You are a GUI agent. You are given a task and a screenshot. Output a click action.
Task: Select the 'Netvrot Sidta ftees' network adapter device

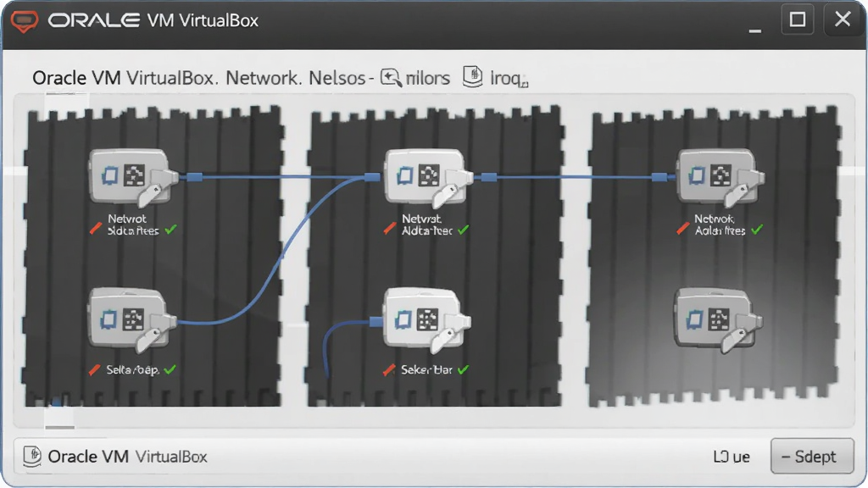133,176
